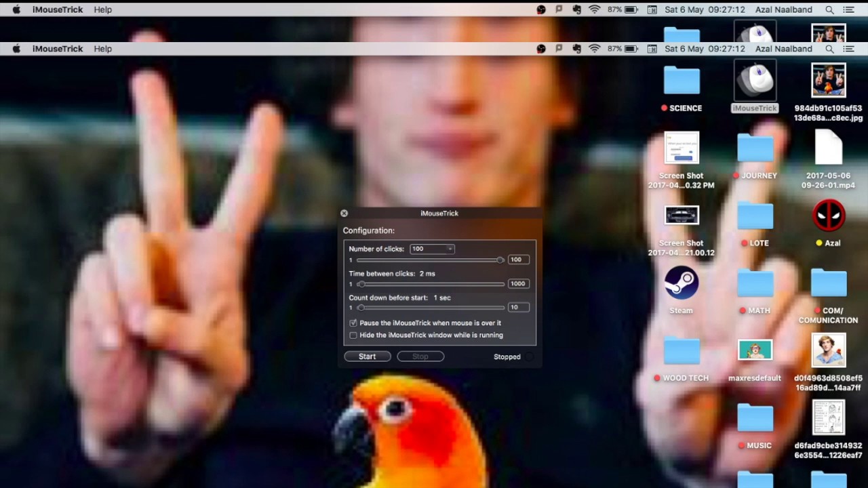This screenshot has height=488, width=868.
Task: Select the Screen Shot 2017-04...21.00.12 file
Action: [682, 216]
